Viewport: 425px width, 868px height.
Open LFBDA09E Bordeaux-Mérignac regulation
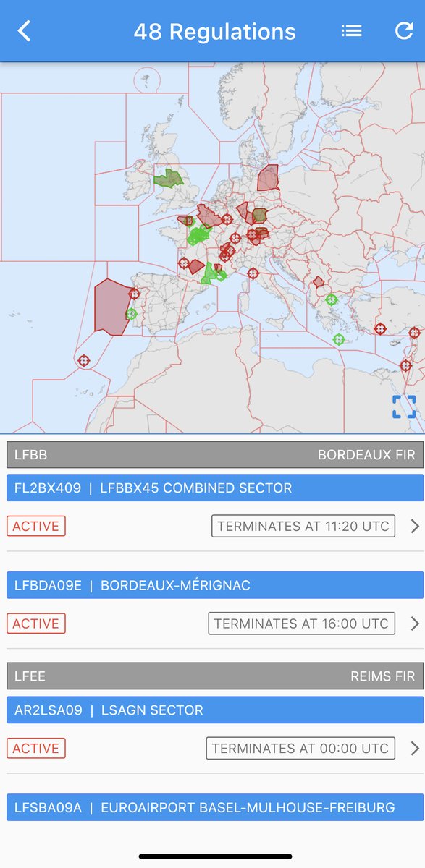(x=215, y=585)
